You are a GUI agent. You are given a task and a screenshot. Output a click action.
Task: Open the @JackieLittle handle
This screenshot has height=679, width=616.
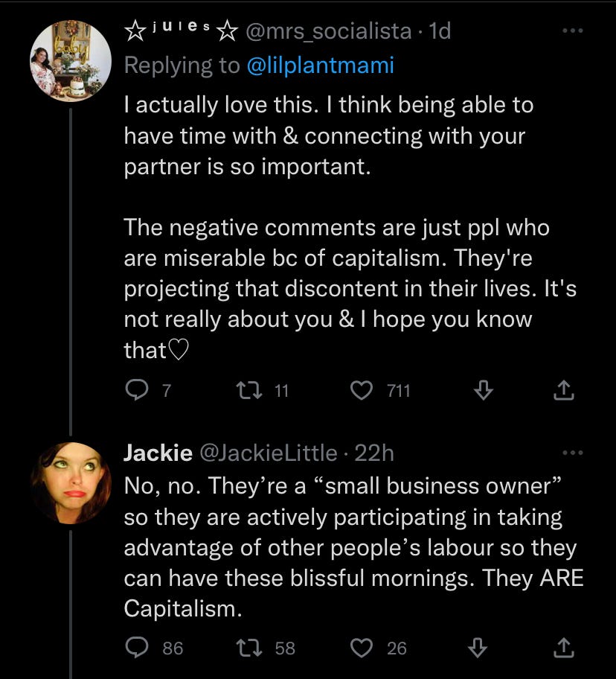point(266,452)
